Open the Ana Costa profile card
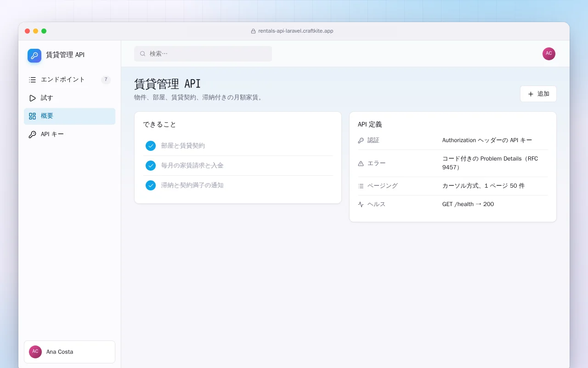 (x=69, y=352)
